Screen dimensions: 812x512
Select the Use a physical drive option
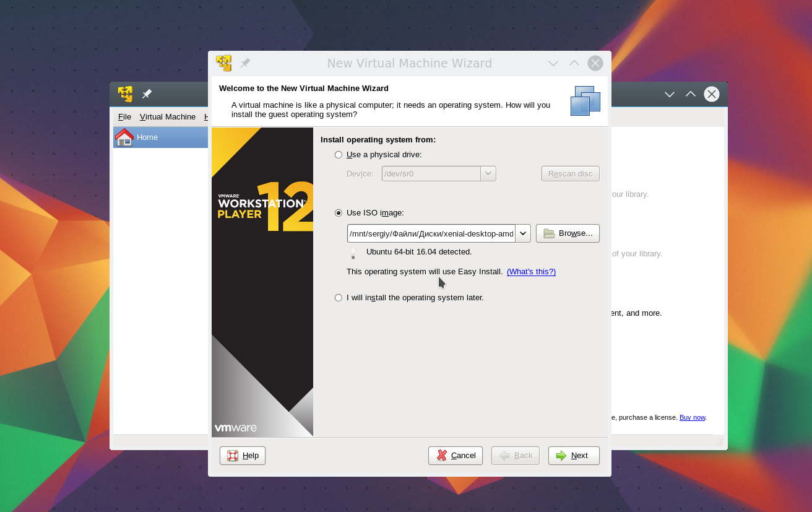pyautogui.click(x=339, y=155)
